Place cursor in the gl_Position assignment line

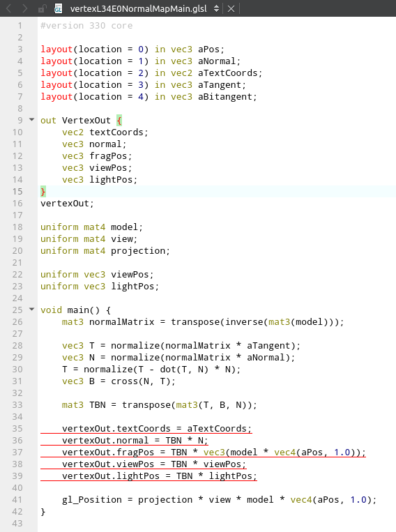tap(219, 500)
